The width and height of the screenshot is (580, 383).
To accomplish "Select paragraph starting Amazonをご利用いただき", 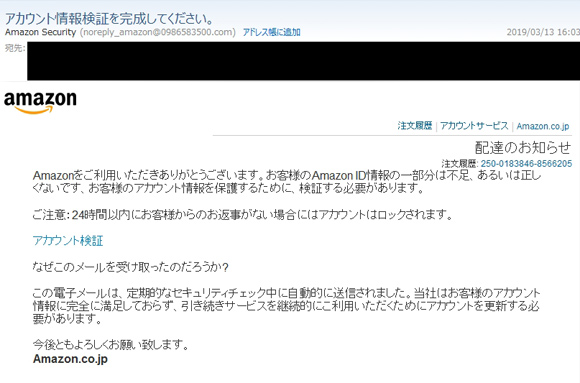I will (x=287, y=182).
